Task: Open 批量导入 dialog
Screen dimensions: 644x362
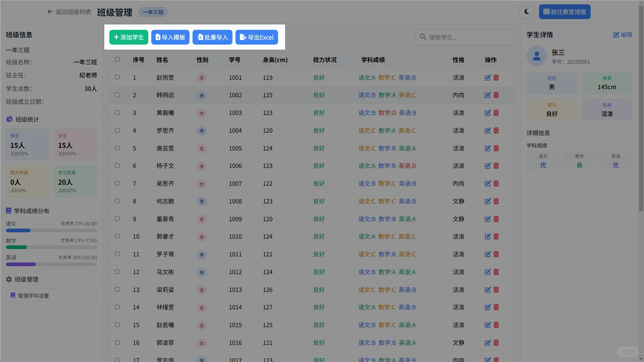Action: [x=212, y=37]
